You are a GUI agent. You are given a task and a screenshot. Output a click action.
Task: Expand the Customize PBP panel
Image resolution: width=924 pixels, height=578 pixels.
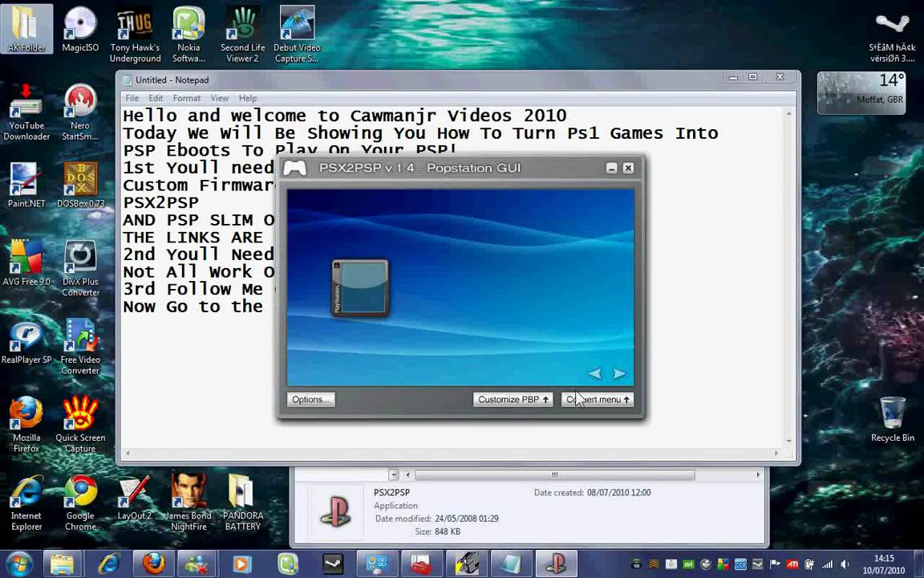pyautogui.click(x=513, y=399)
